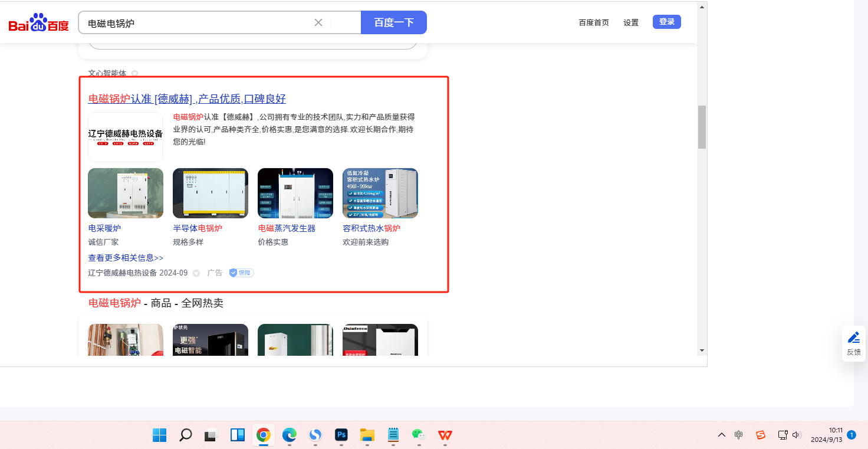868x449 pixels.
Task: Click the Sogou input method tray icon
Action: [761, 435]
